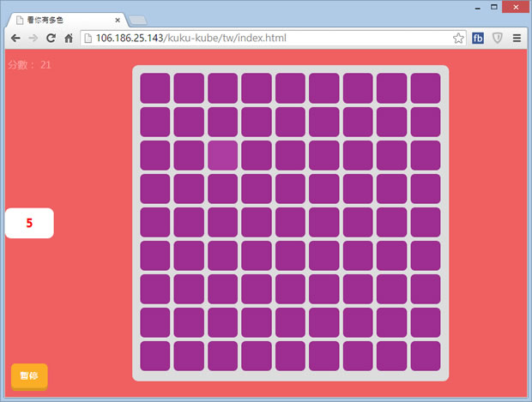Close the 看你有多色 tab
Screen dimensions: 532x402
point(117,19)
